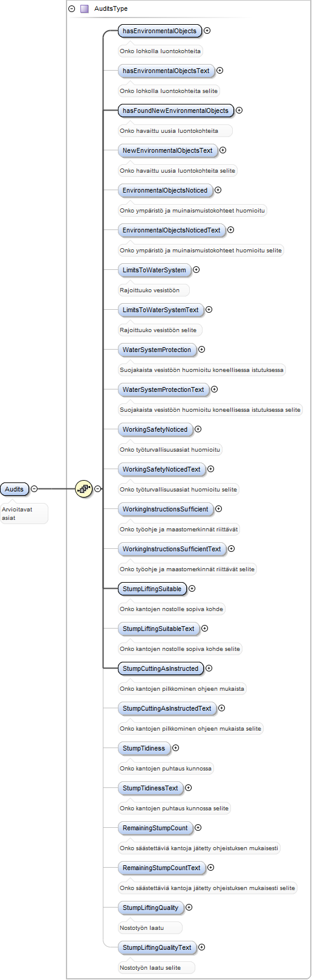Expand the RemainingStumpCount node
This screenshot has width=312, height=980.
(198, 827)
